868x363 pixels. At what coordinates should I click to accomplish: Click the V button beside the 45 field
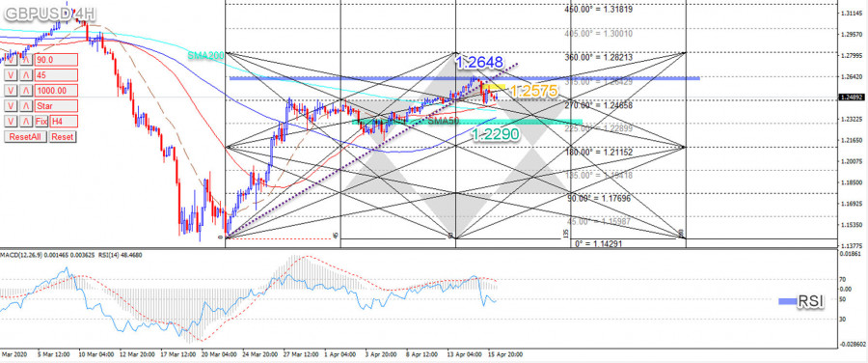tap(11, 74)
